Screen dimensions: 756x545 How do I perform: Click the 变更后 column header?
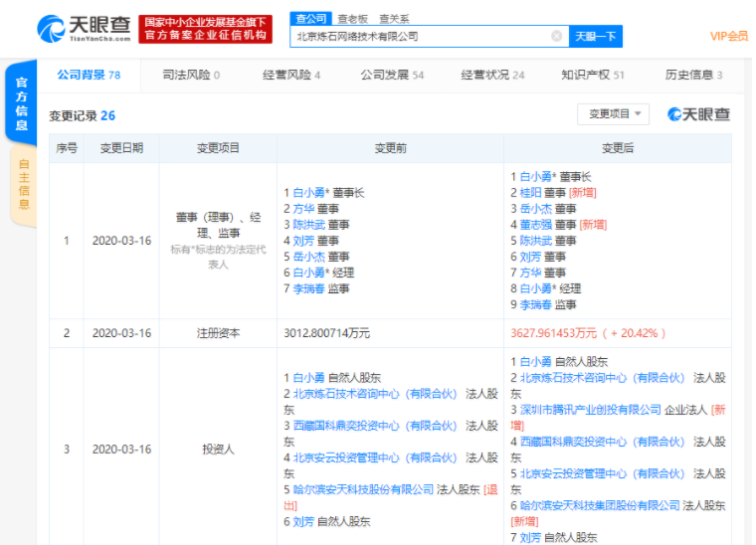tap(618, 148)
